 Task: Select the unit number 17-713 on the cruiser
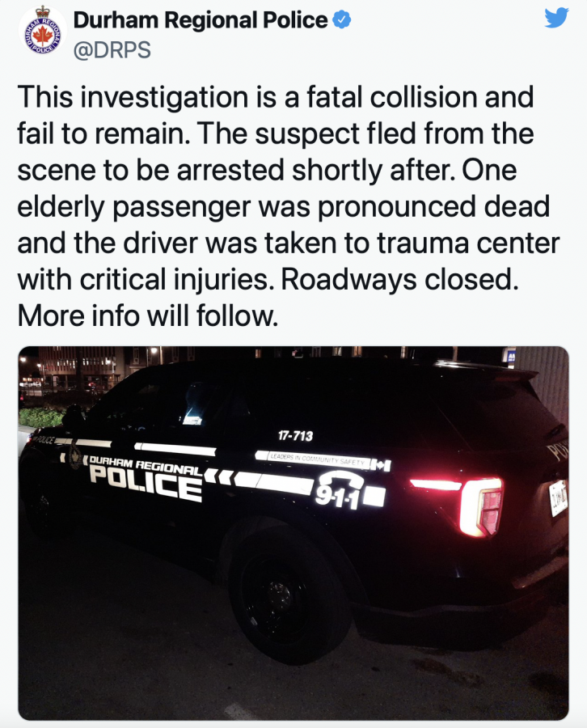click(x=295, y=436)
